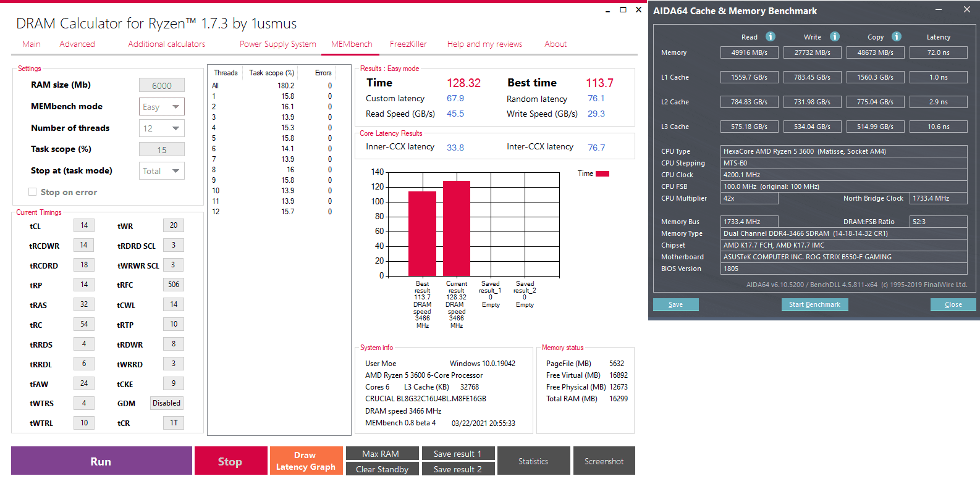Open the Statistics button
980x484 pixels.
click(533, 461)
